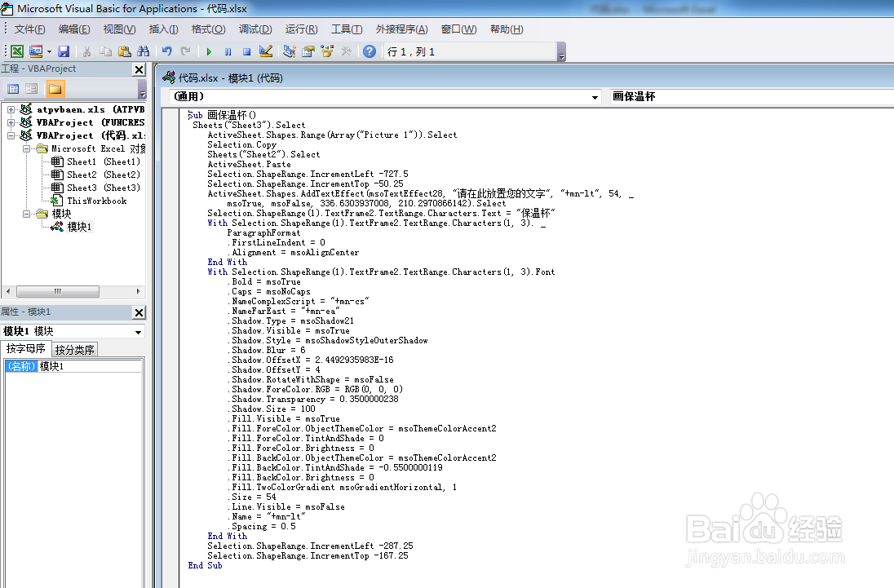Open the Toolbox icon
This screenshot has width=894, height=588.
pos(346,52)
